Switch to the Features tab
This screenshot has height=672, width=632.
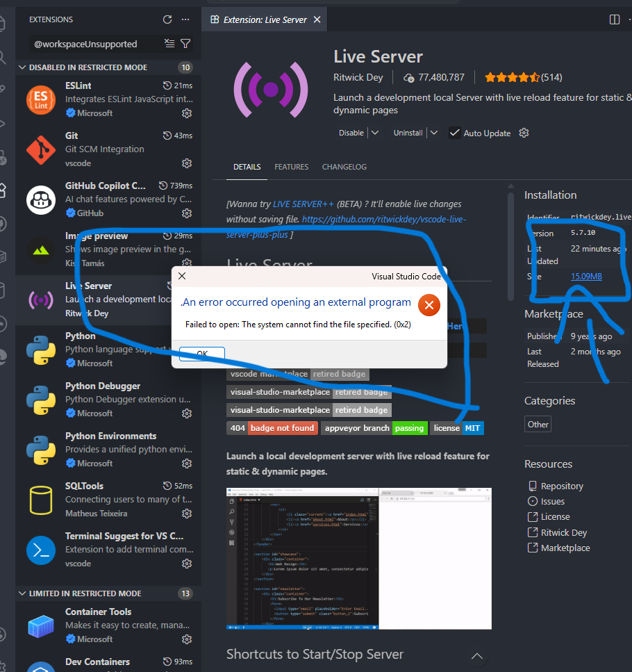click(x=291, y=167)
